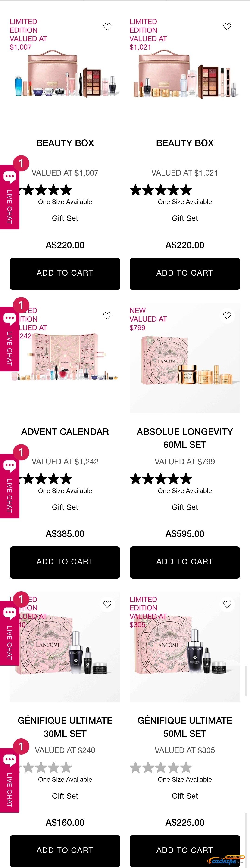Wishlist the Génifique Ultimate 50ml Set heart
This screenshot has height=868, width=250.
[x=227, y=604]
